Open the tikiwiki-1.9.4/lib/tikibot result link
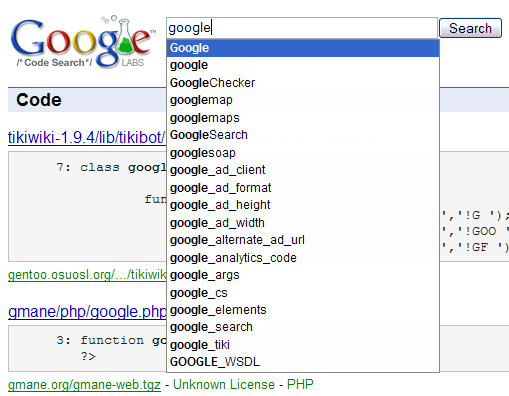Viewport: 509px width, 396px height. point(87,137)
